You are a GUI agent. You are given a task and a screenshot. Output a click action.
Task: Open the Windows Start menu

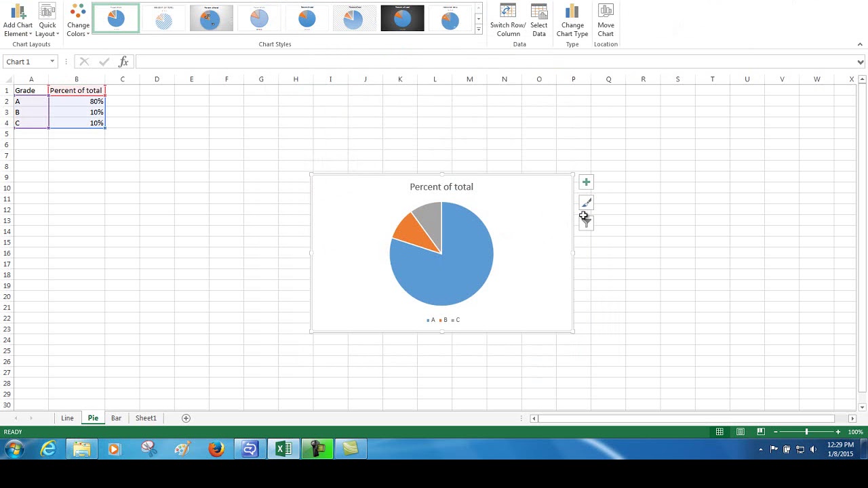coord(14,449)
